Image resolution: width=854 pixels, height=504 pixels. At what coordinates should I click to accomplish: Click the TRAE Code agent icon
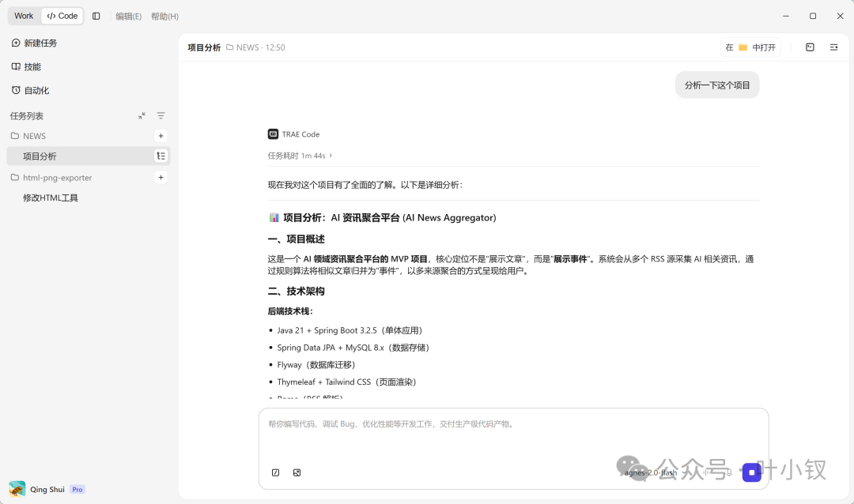(273, 134)
